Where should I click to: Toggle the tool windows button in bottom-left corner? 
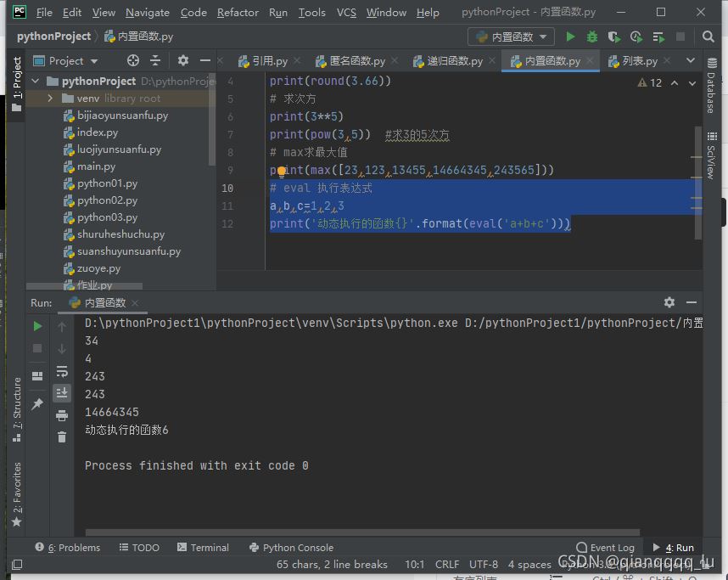pos(16,564)
